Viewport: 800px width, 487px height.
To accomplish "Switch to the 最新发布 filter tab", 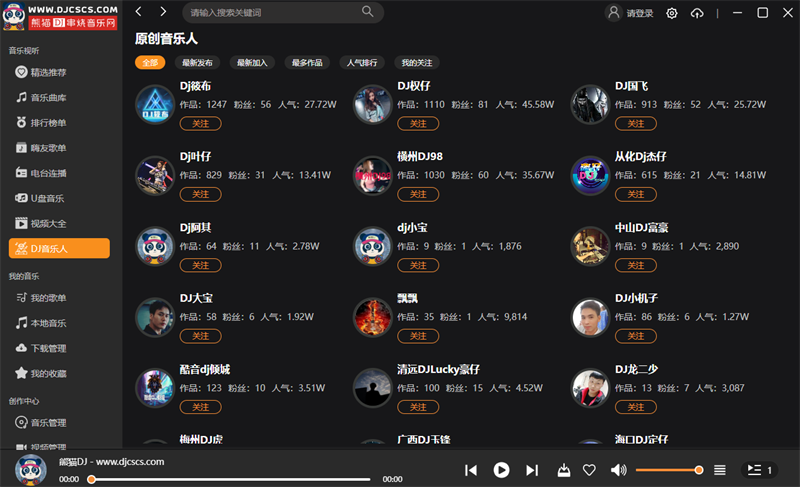I will [197, 63].
